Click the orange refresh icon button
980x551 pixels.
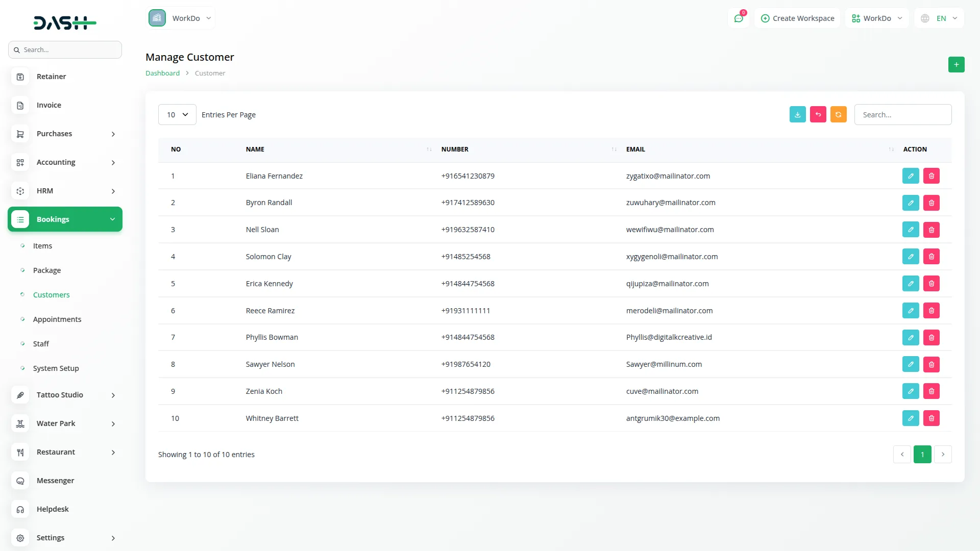click(838, 114)
